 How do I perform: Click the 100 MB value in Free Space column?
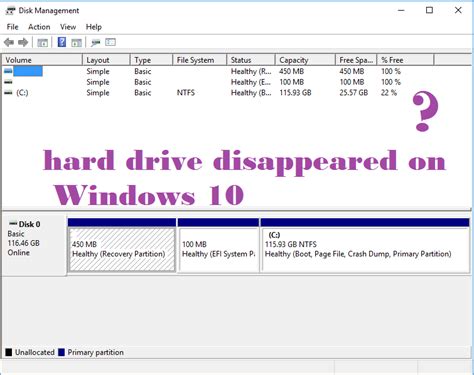click(x=352, y=82)
